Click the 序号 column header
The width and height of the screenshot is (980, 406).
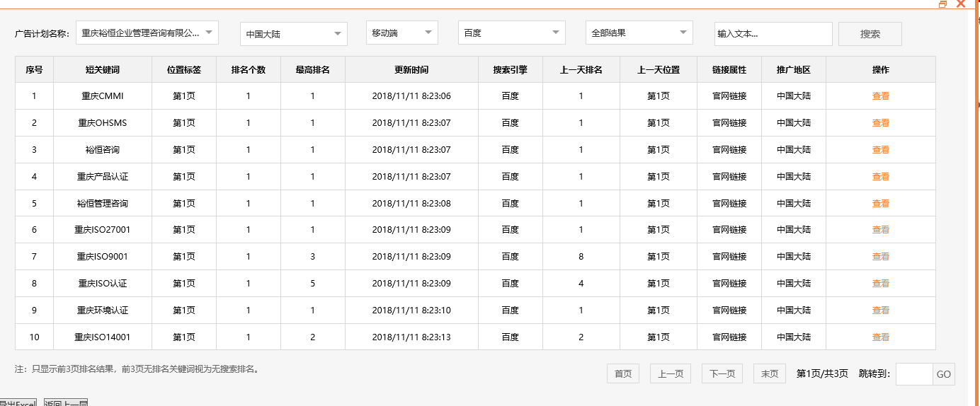pyautogui.click(x=34, y=70)
